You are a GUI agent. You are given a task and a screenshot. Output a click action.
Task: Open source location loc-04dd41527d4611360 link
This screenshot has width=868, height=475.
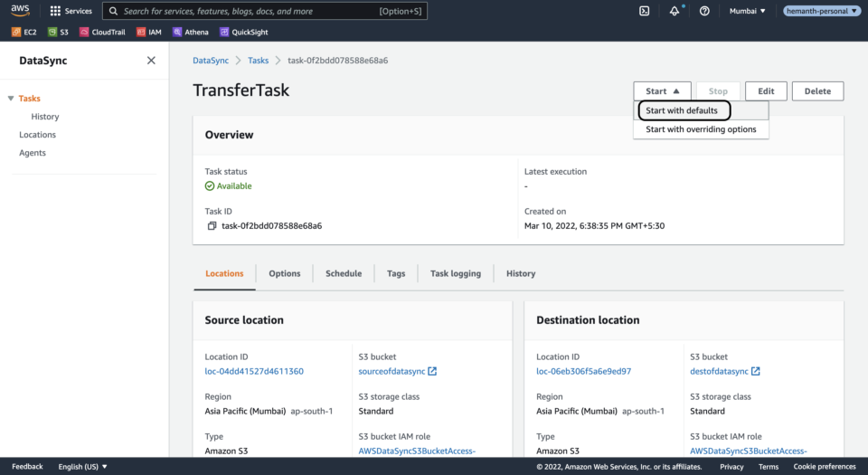(254, 372)
